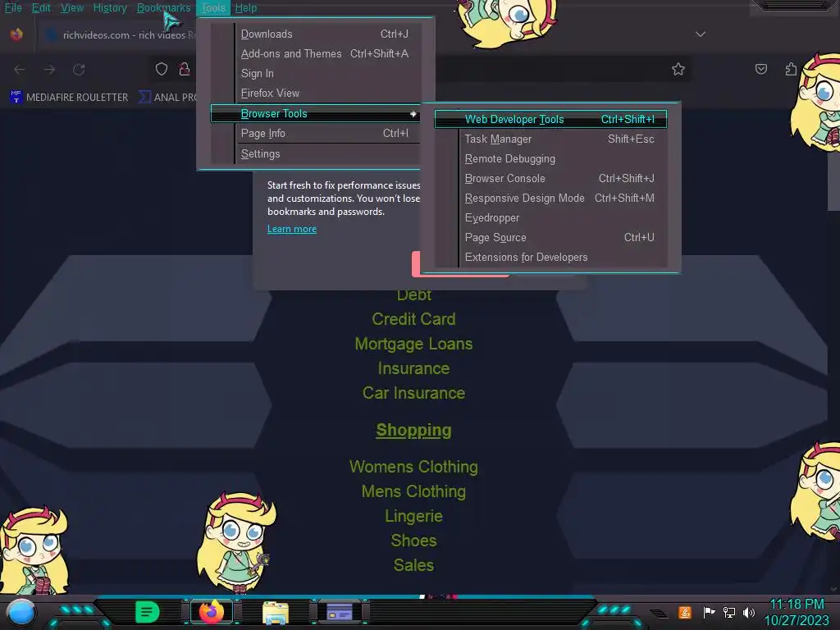The height and width of the screenshot is (630, 840).
Task: Open the volume speaker icon
Action: click(x=748, y=612)
